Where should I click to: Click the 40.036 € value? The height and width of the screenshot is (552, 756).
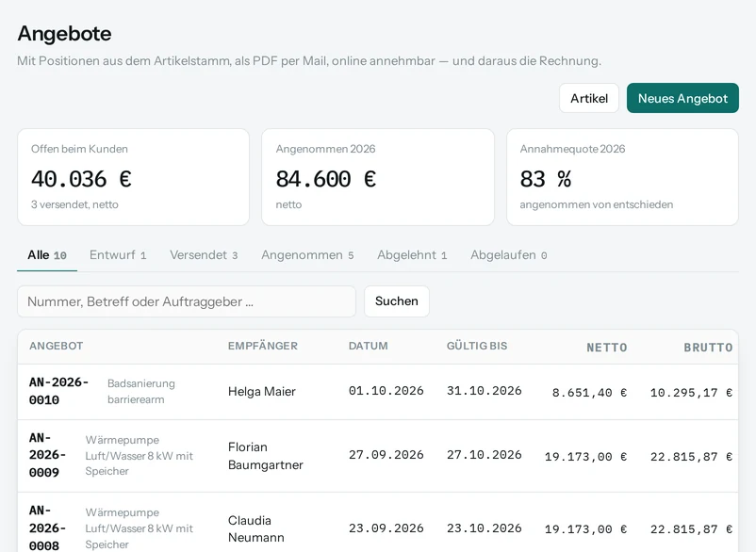81,179
